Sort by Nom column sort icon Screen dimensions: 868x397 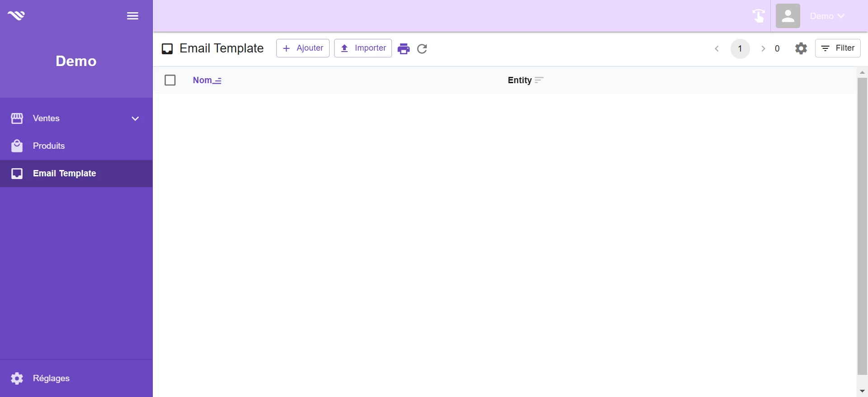(217, 81)
